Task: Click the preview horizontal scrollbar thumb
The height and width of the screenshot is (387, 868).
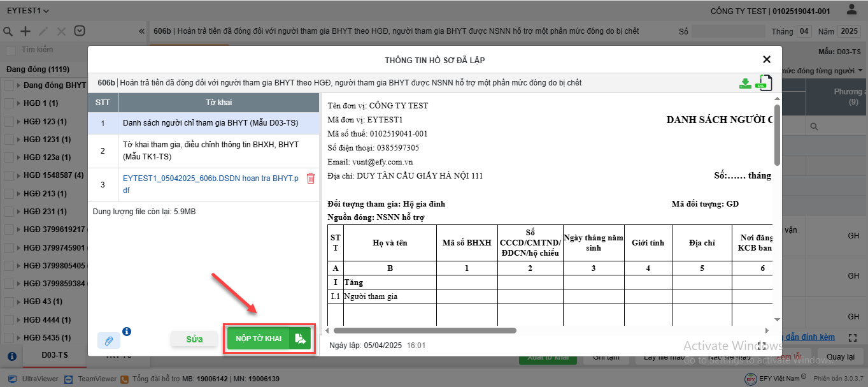Action: pos(424,330)
